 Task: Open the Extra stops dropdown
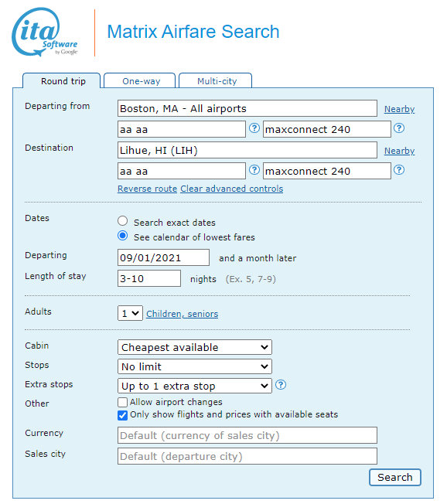coord(195,386)
